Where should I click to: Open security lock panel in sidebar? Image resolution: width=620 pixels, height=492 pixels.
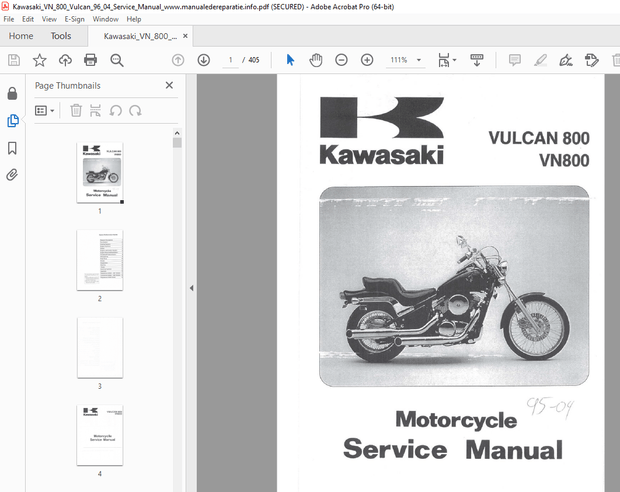(12, 93)
